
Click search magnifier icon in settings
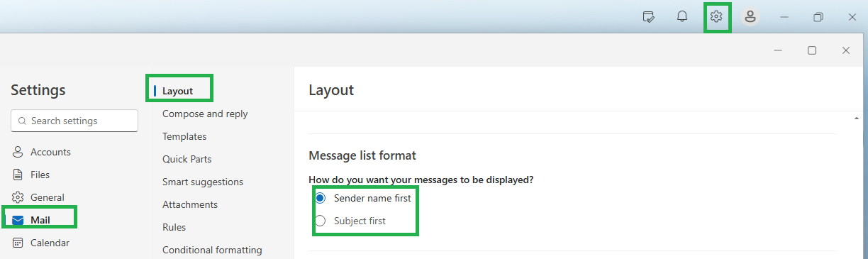coord(22,121)
